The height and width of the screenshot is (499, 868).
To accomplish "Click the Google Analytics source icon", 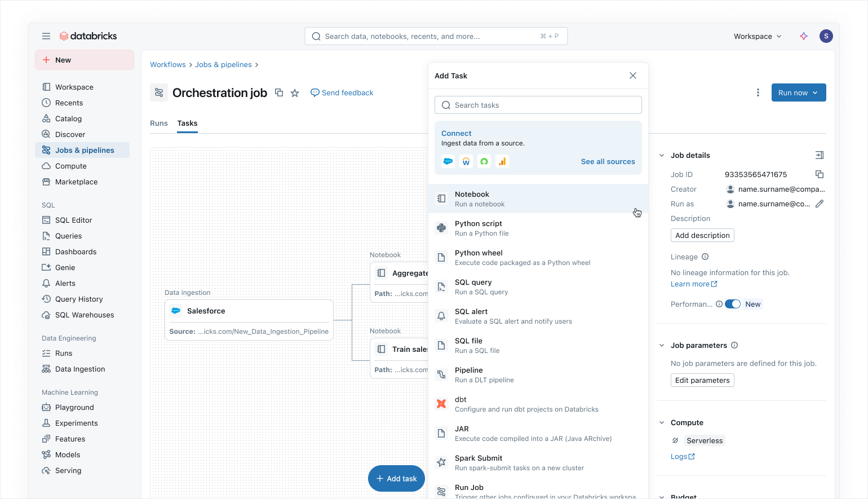I will [x=502, y=161].
